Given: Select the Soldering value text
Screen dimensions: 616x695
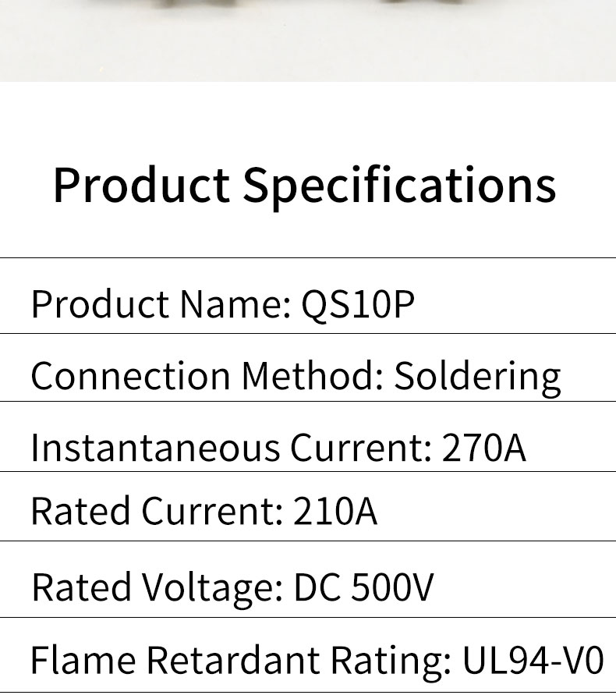Looking at the screenshot, I should 477,376.
